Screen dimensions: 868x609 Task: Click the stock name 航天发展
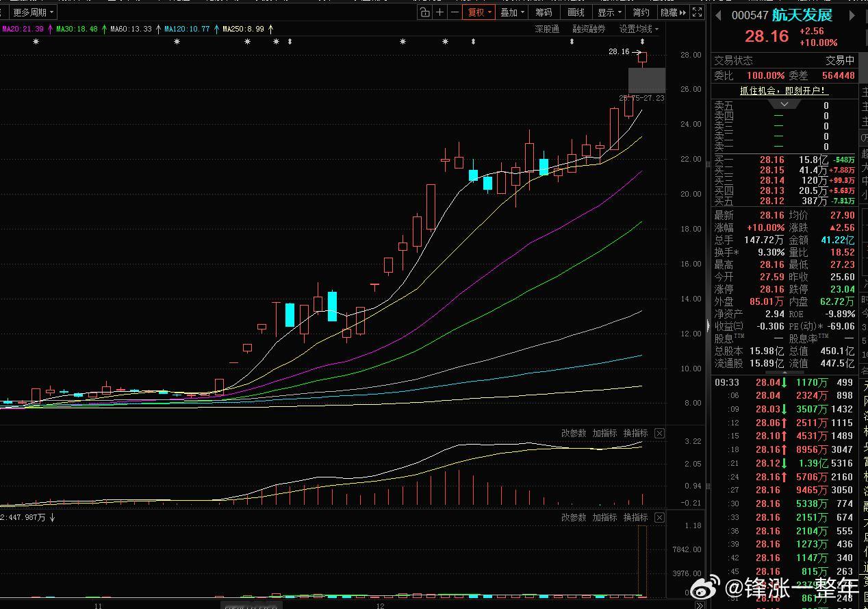click(802, 15)
